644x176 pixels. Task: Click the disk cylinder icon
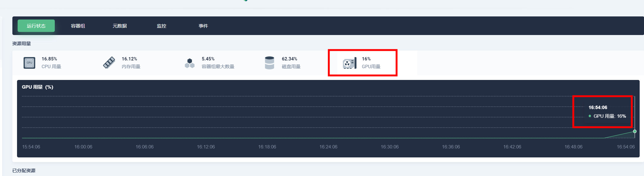click(270, 63)
